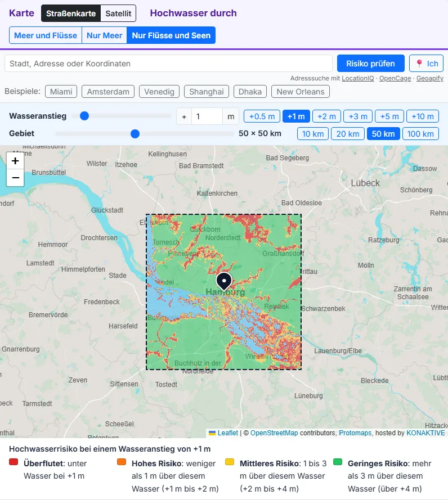The width and height of the screenshot is (448, 500).
Task: Click the 'Risiko prüfen' button
Action: (370, 64)
